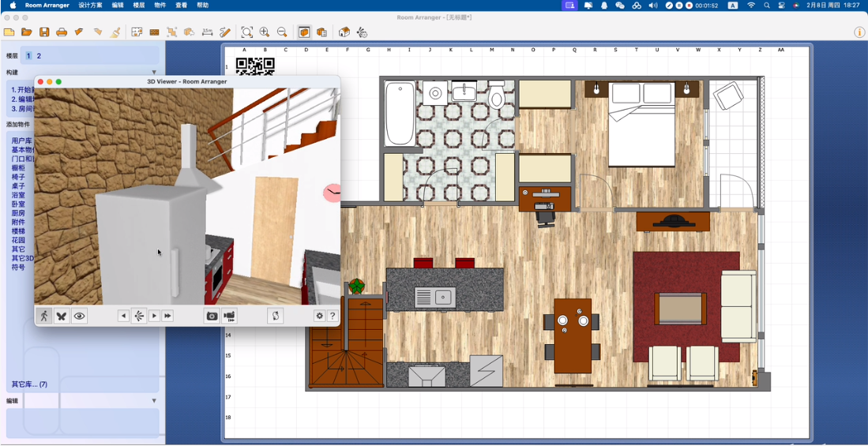868x446 pixels.
Task: Open the 楼梯 object category
Action: click(x=18, y=230)
